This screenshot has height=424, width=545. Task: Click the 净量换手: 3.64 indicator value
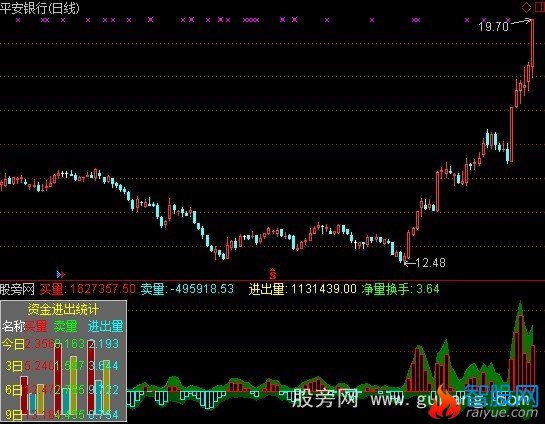pos(400,289)
